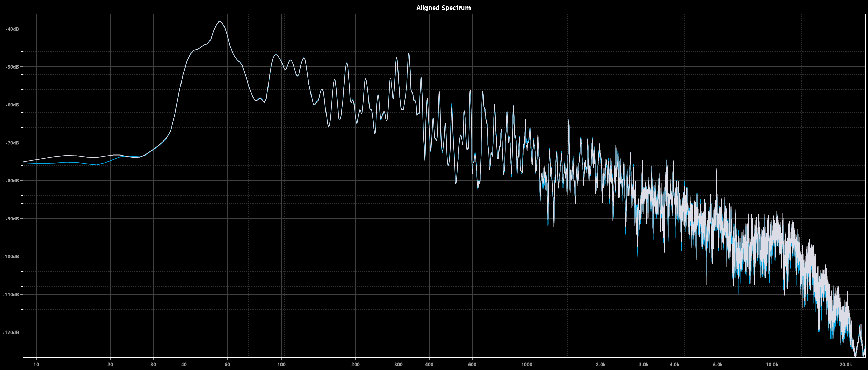Click the 400 Hz frequency axis label
The image size is (868, 370).
click(429, 364)
